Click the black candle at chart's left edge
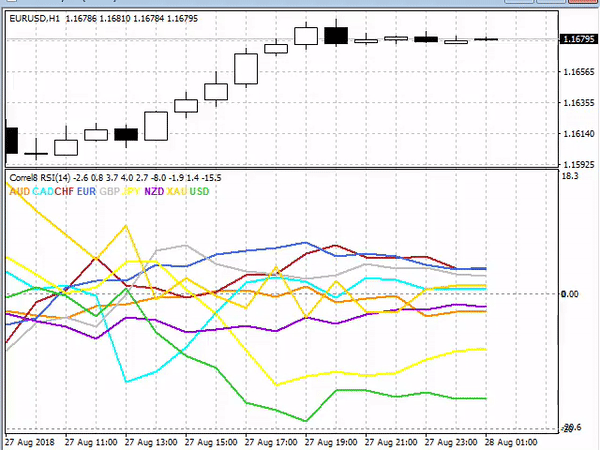The height and width of the screenshot is (450, 600). point(11,139)
